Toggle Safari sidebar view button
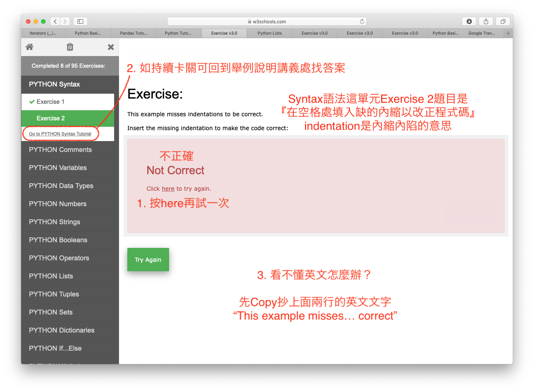 80,21
